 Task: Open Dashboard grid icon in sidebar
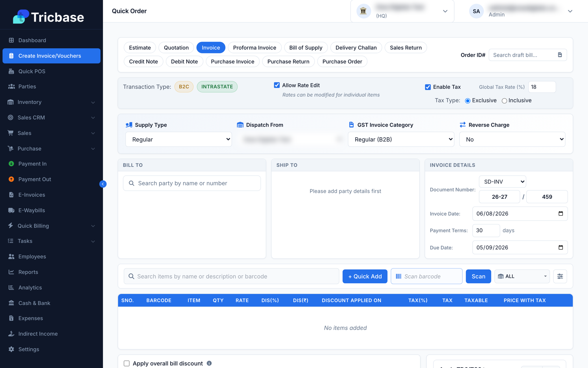point(11,40)
